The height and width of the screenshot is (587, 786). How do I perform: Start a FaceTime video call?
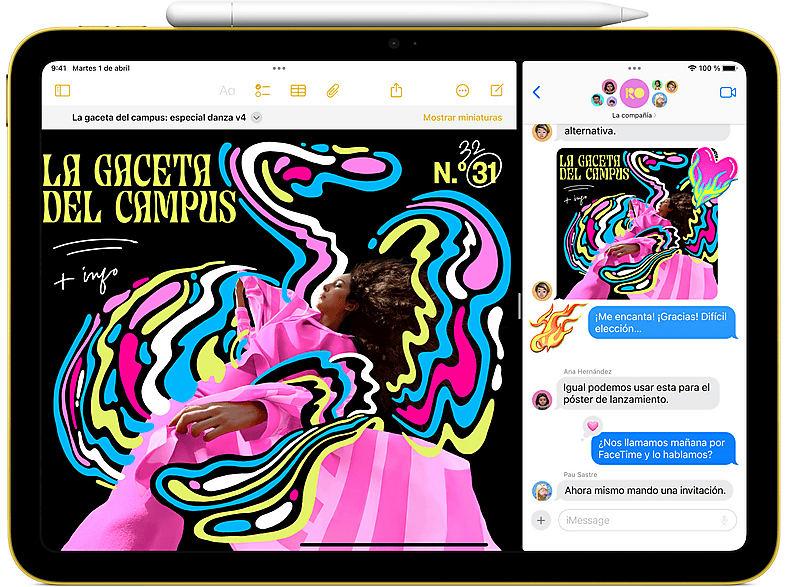(727, 93)
